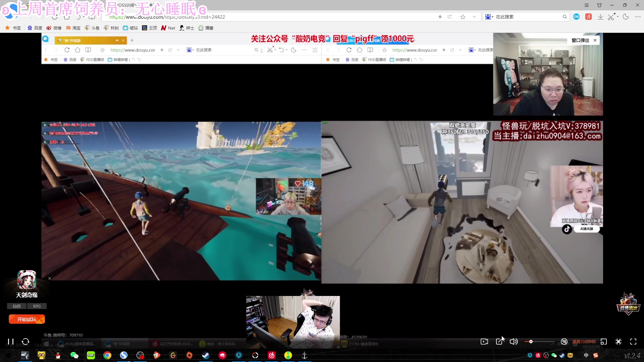This screenshot has width=644, height=362.
Task: Click the player record clip icon
Action: point(484,342)
